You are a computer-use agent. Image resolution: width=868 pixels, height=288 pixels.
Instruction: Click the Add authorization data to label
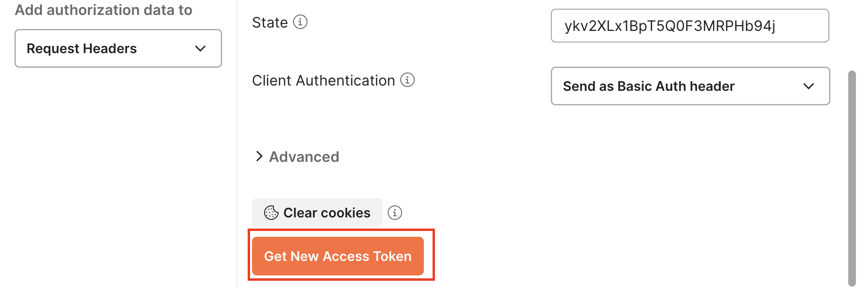coord(103,10)
